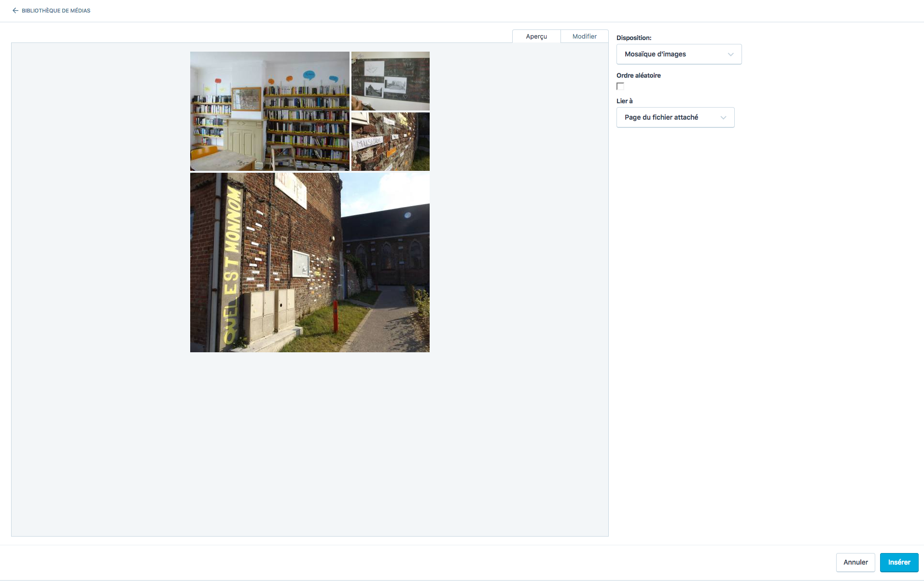Open the Modifier tab
The width and height of the screenshot is (924, 581).
(584, 36)
